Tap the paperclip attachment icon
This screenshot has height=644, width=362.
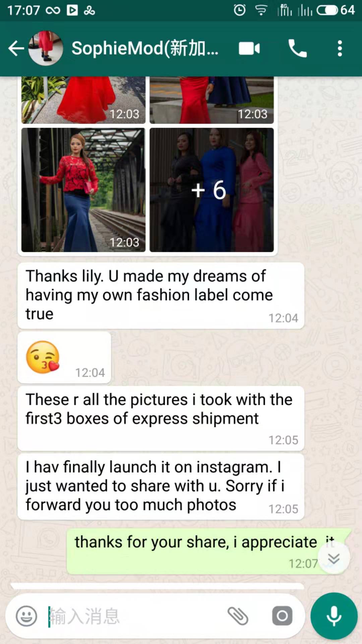coord(238,616)
